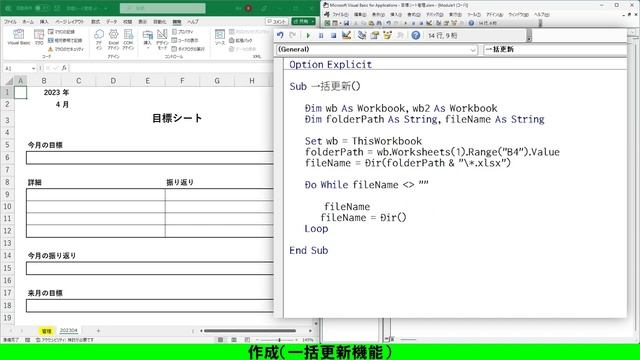Click Save icon in small VBA toolbar
The image size is (640, 360).
click(346, 23)
